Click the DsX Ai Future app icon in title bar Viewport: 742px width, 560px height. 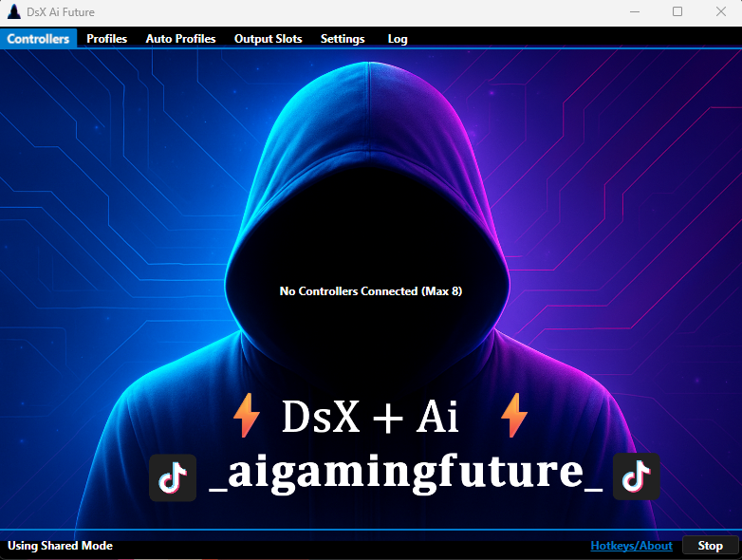14,11
